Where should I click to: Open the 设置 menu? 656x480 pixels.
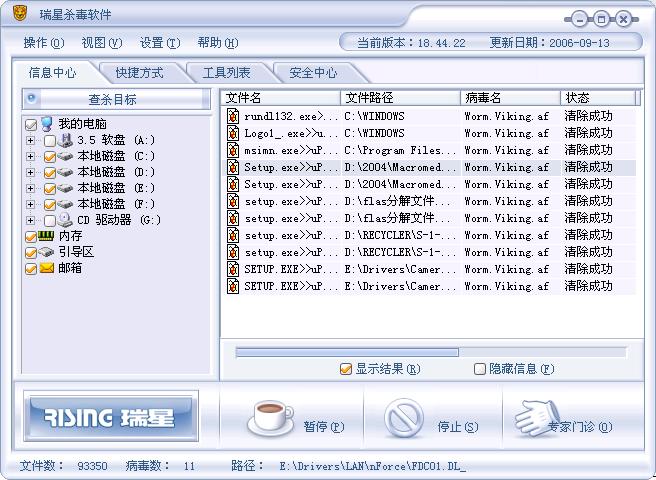[160, 43]
